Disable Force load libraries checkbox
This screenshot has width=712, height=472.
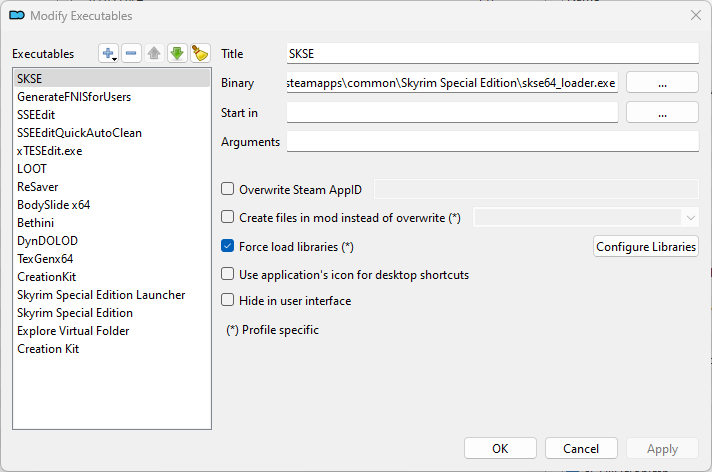coord(228,246)
